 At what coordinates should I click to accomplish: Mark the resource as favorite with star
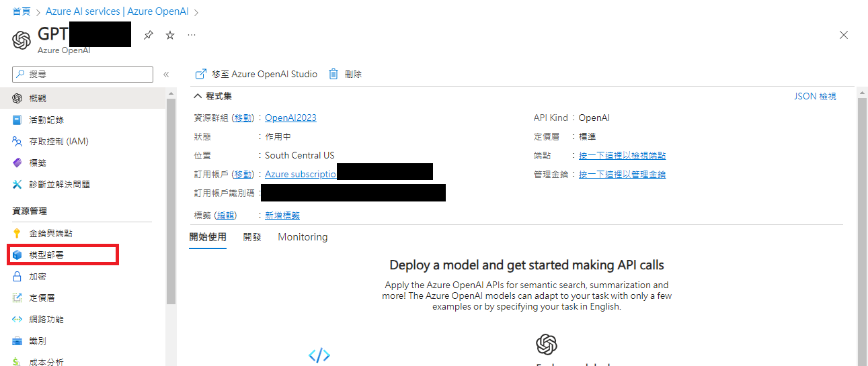click(x=170, y=35)
